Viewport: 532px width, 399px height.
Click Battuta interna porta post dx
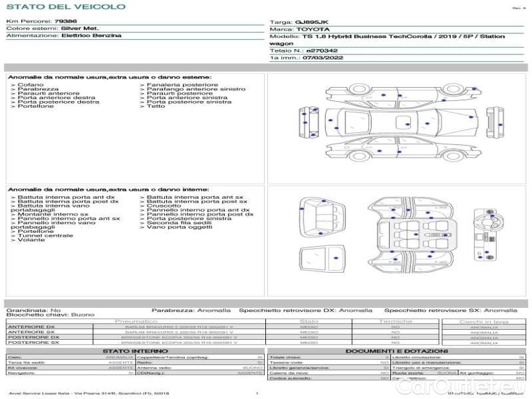[68, 201]
